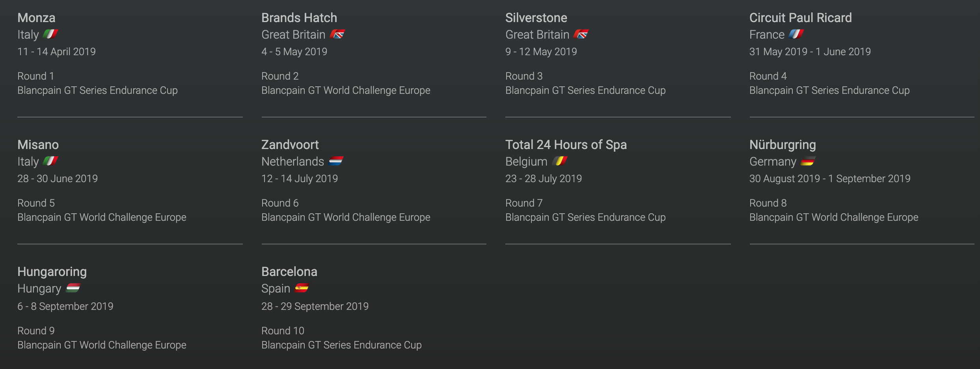
Task: Click the Misano date 28 - 30 June 2019
Action: [x=58, y=179]
